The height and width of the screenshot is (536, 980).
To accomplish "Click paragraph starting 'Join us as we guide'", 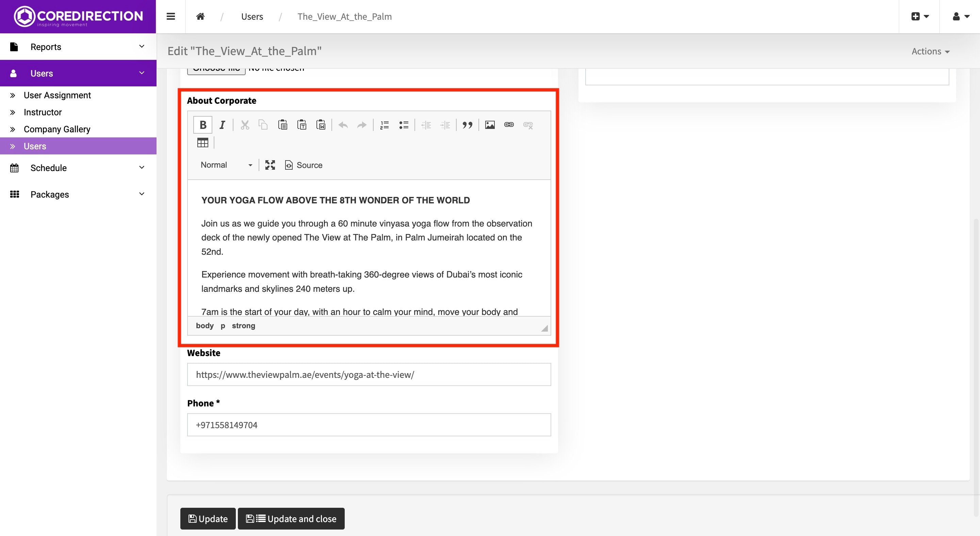I will pos(367,238).
